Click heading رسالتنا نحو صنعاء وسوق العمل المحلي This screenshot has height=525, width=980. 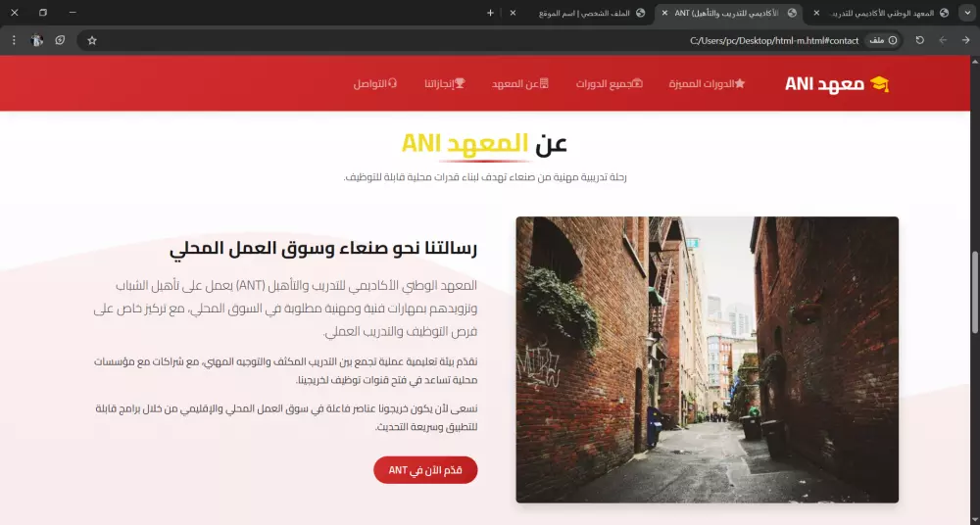(323, 248)
